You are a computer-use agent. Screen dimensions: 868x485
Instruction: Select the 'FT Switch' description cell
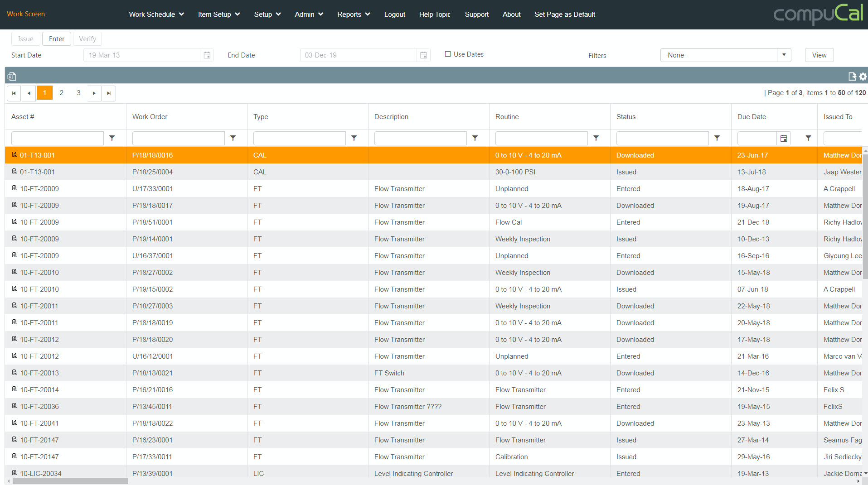tap(429, 373)
